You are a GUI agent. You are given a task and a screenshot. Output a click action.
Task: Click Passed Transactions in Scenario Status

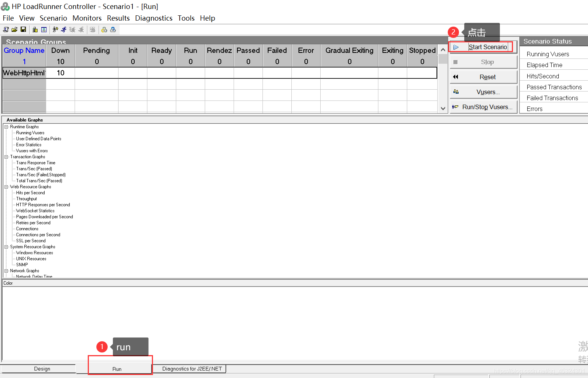[x=554, y=87]
